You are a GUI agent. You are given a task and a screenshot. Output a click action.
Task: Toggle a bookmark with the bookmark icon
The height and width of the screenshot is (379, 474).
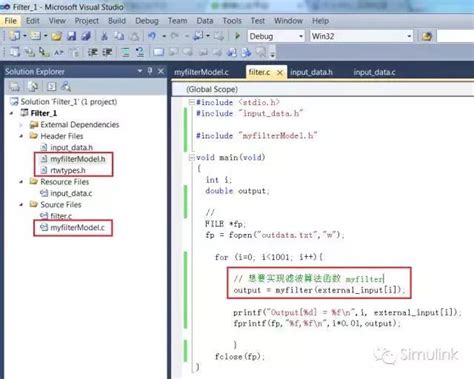tap(158, 52)
